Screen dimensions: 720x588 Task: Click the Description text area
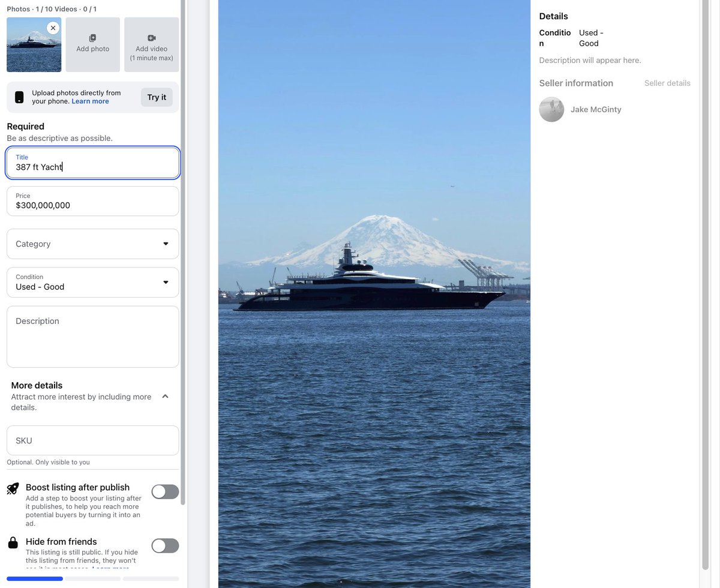point(92,337)
